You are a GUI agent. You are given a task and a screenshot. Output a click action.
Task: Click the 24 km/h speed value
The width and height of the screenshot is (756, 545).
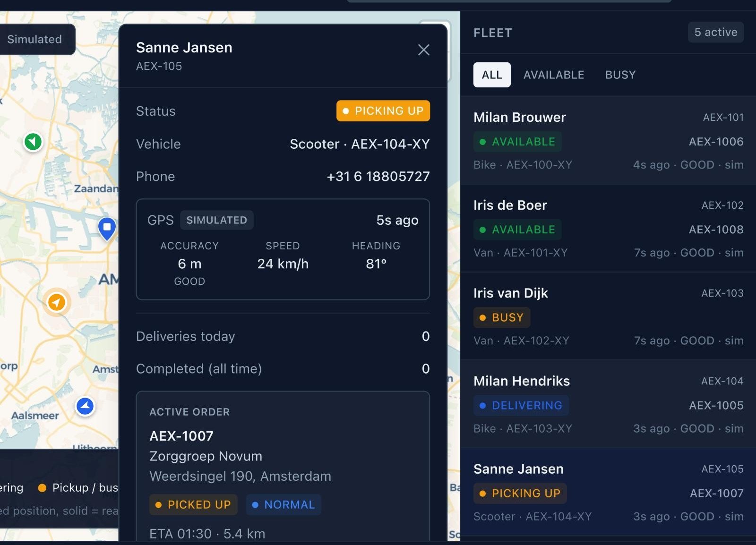click(283, 264)
